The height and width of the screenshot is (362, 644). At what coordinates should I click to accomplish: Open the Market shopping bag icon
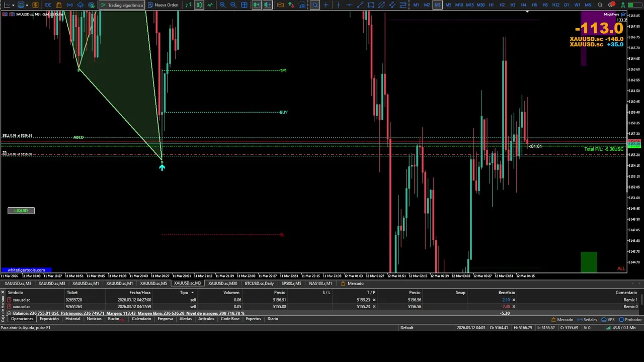click(x=59, y=5)
